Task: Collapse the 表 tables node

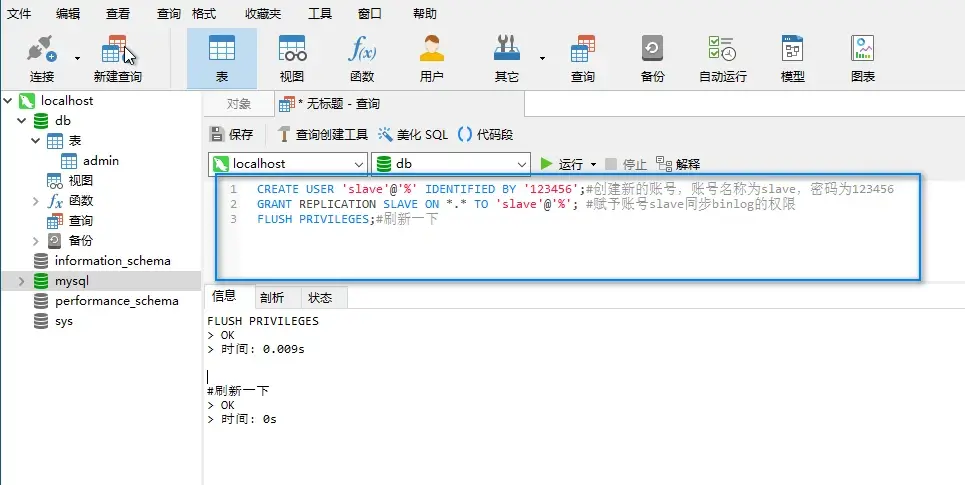Action: [x=36, y=141]
